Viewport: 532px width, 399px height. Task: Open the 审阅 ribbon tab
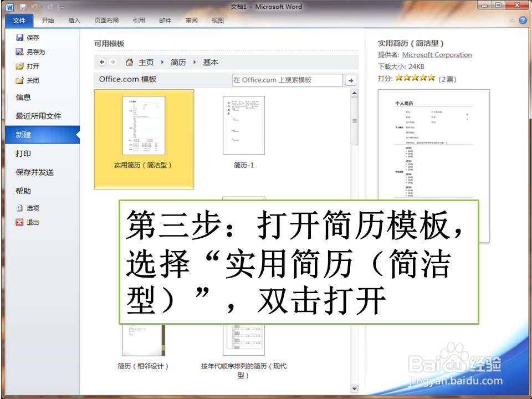pyautogui.click(x=191, y=21)
